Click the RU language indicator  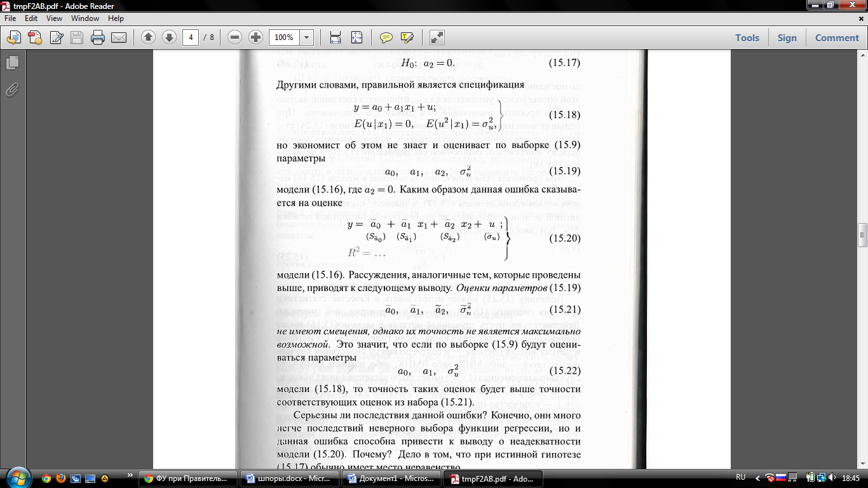point(740,477)
